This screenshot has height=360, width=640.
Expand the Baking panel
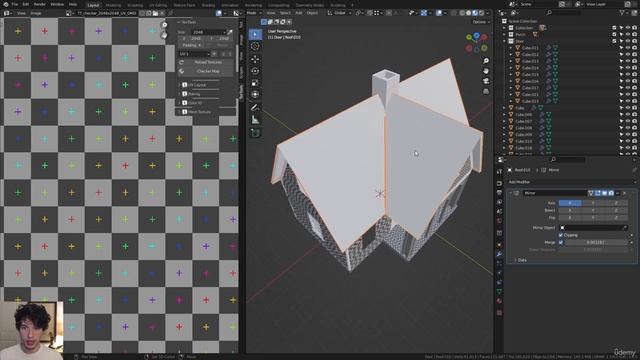[x=180, y=94]
